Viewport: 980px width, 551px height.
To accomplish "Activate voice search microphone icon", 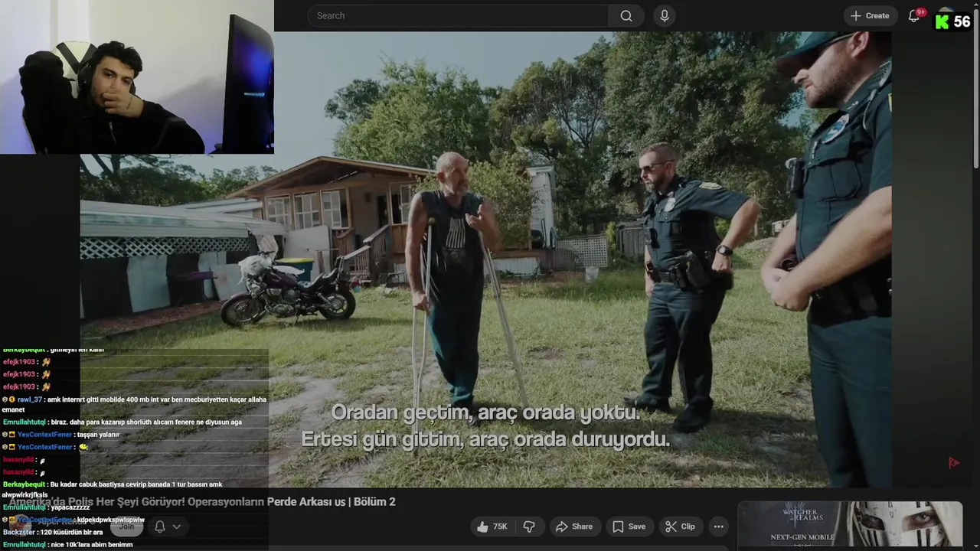I will [x=665, y=16].
